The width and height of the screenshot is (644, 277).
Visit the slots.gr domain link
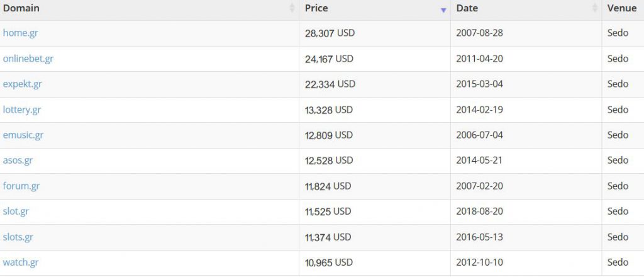[x=18, y=237]
